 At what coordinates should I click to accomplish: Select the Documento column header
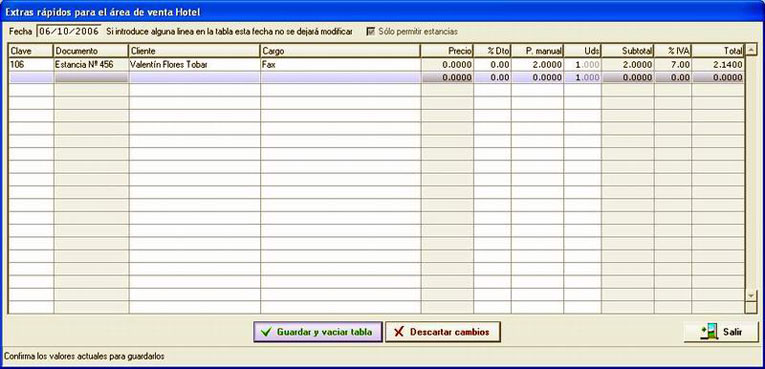(x=91, y=51)
